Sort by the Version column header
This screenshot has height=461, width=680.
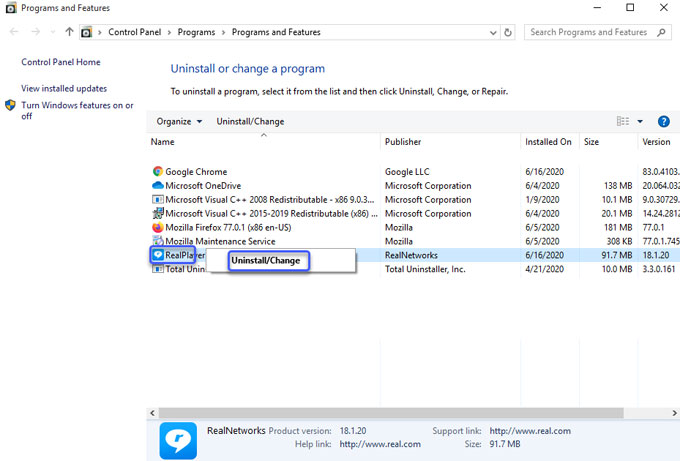click(x=659, y=141)
